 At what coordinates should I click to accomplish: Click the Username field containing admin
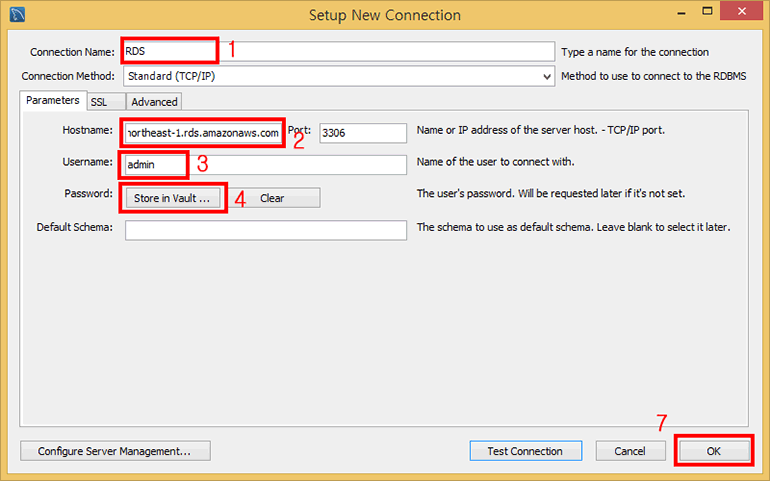[x=265, y=165]
